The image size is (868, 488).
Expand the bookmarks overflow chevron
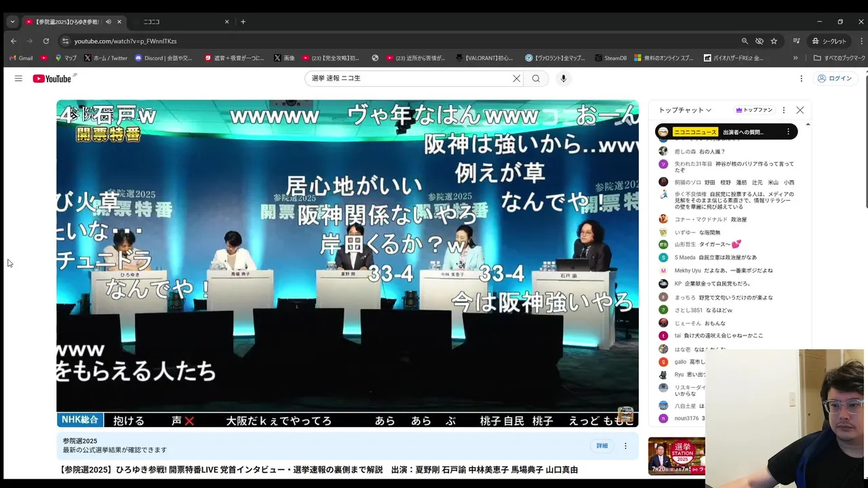tap(795, 58)
